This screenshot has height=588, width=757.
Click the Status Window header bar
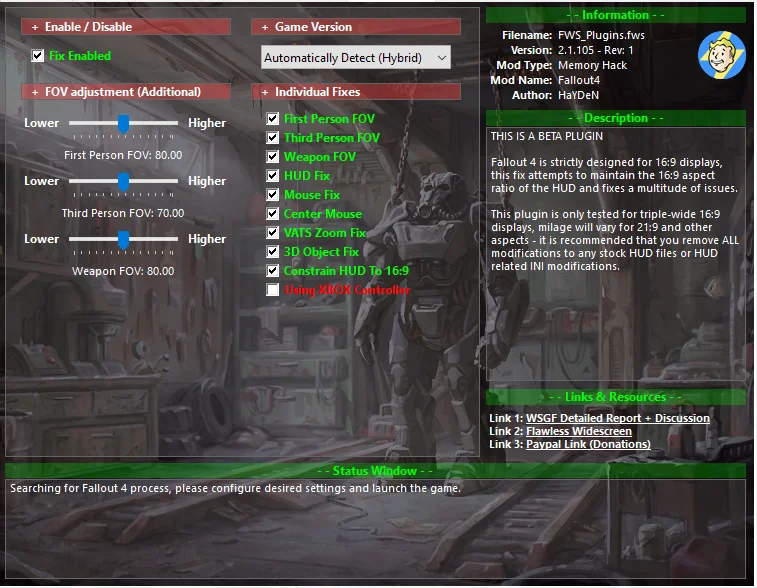click(375, 471)
